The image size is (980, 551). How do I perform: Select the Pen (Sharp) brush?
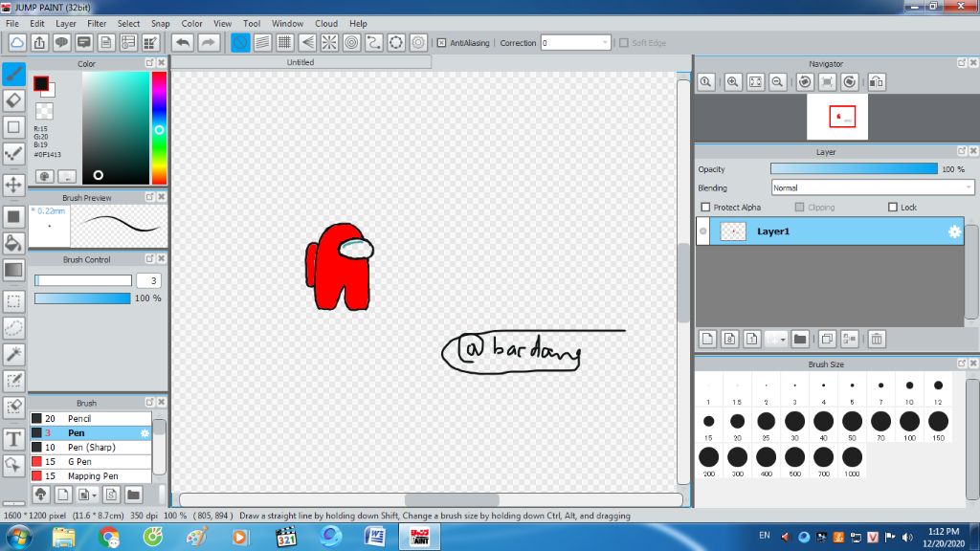point(91,448)
